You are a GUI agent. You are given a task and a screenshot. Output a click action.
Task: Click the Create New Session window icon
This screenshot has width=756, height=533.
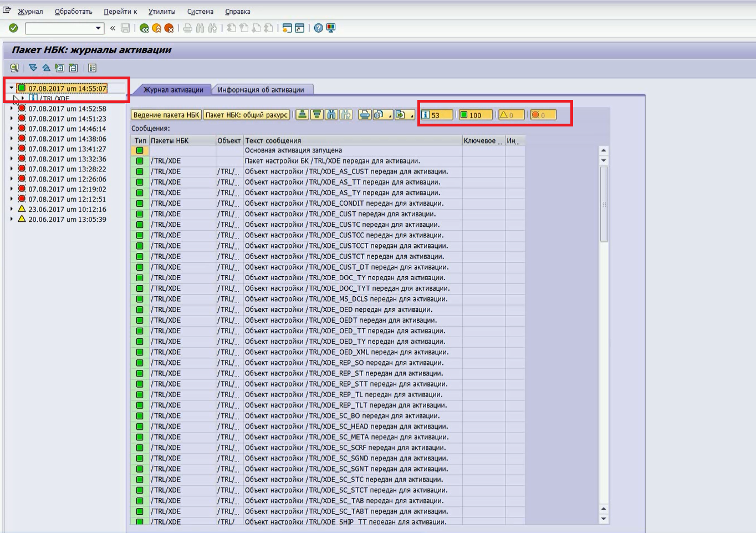(x=287, y=28)
